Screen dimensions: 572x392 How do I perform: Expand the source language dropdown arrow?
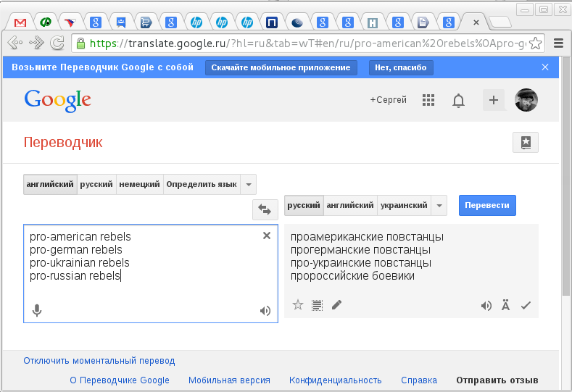(248, 184)
